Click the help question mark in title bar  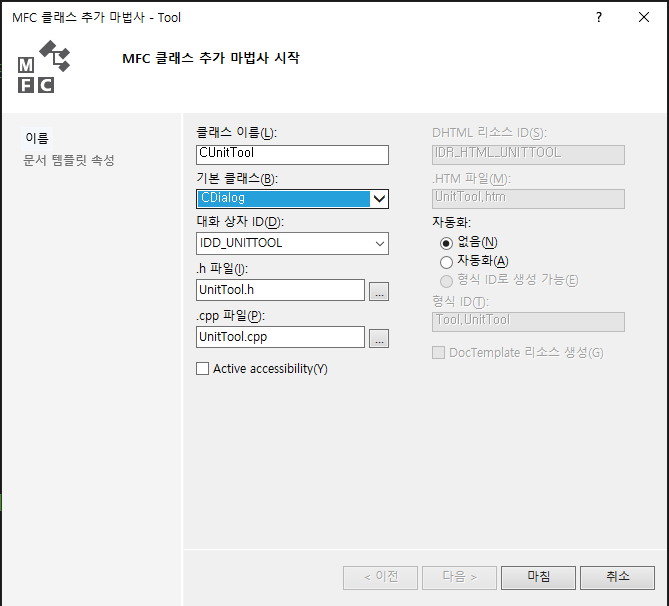[599, 17]
